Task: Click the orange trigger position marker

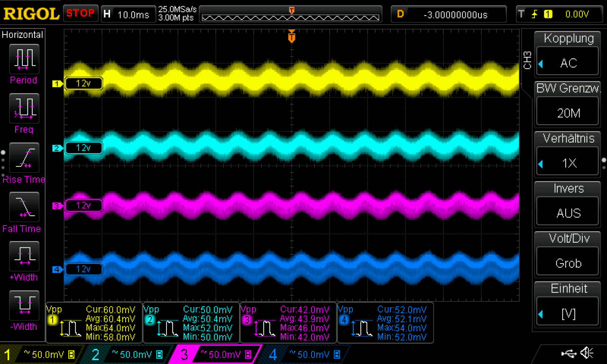Action: coord(292,37)
